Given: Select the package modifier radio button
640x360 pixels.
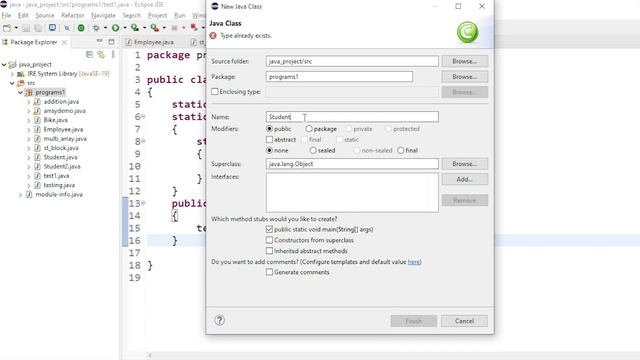Looking at the screenshot, I should [x=309, y=129].
